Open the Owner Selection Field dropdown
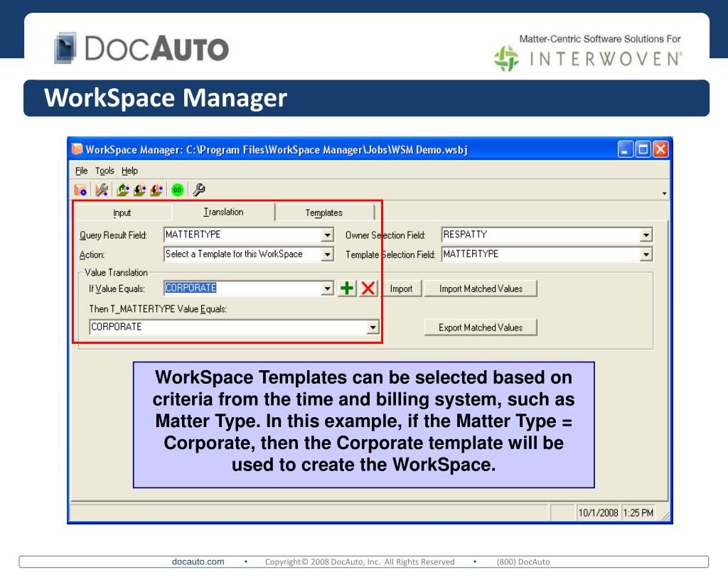Viewport: 728px width, 582px height. point(646,235)
